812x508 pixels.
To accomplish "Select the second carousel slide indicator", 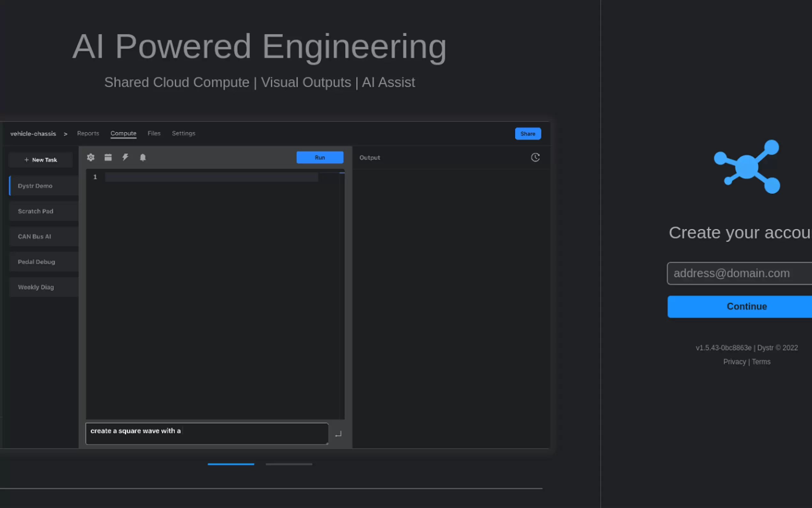I will click(289, 464).
